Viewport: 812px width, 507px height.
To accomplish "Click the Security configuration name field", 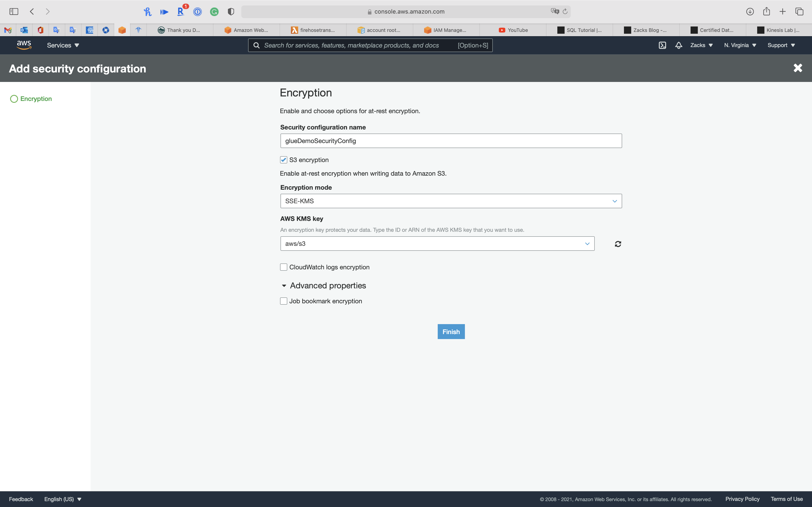I will (x=451, y=141).
